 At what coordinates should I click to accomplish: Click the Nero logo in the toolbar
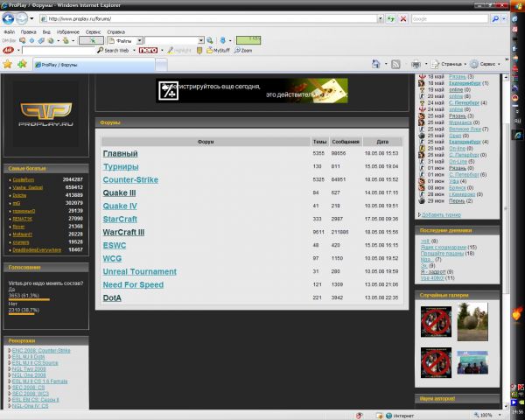pos(148,50)
